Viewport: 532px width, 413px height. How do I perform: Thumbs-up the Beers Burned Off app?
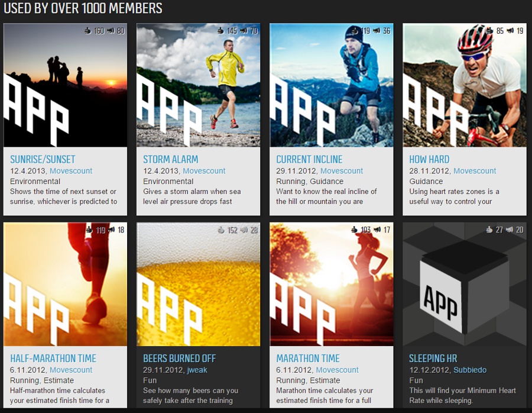point(221,230)
